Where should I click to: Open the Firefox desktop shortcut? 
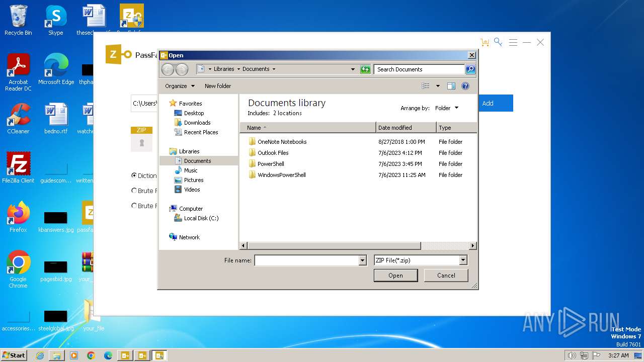tap(18, 217)
